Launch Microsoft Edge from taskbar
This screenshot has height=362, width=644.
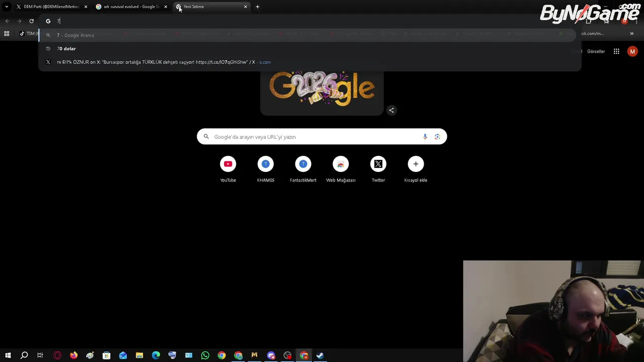[156, 355]
